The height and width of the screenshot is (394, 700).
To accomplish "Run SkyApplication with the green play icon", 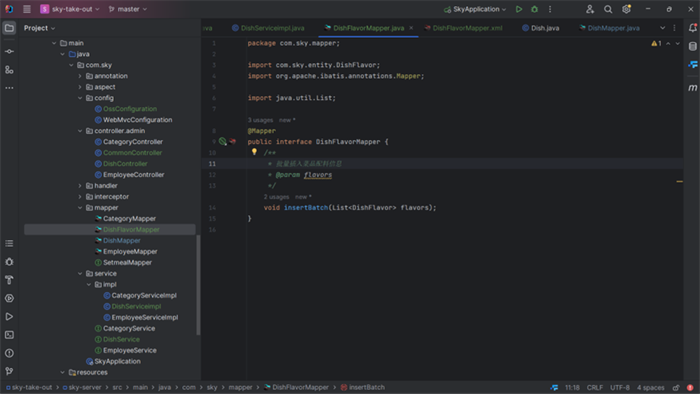I will point(519,9).
